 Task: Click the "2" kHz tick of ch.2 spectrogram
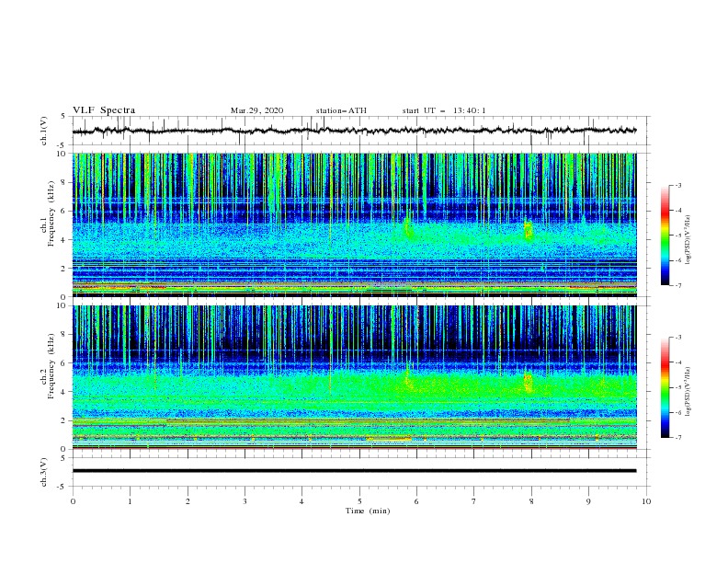coord(63,420)
